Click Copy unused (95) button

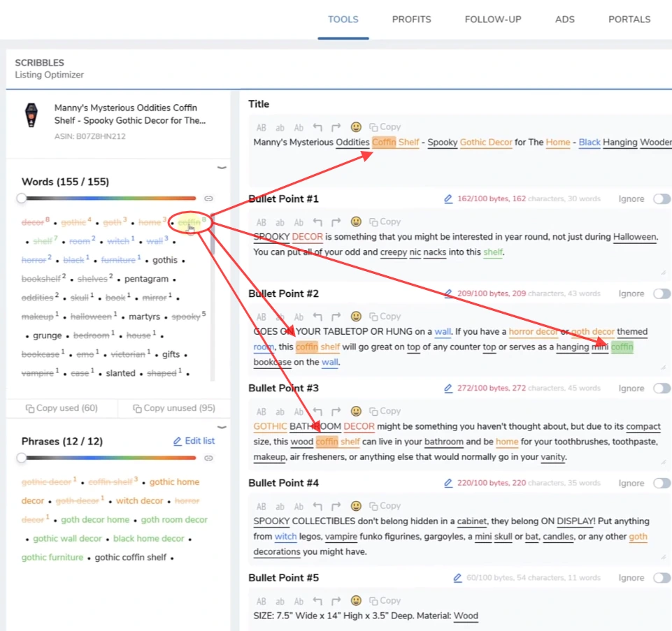(x=173, y=408)
